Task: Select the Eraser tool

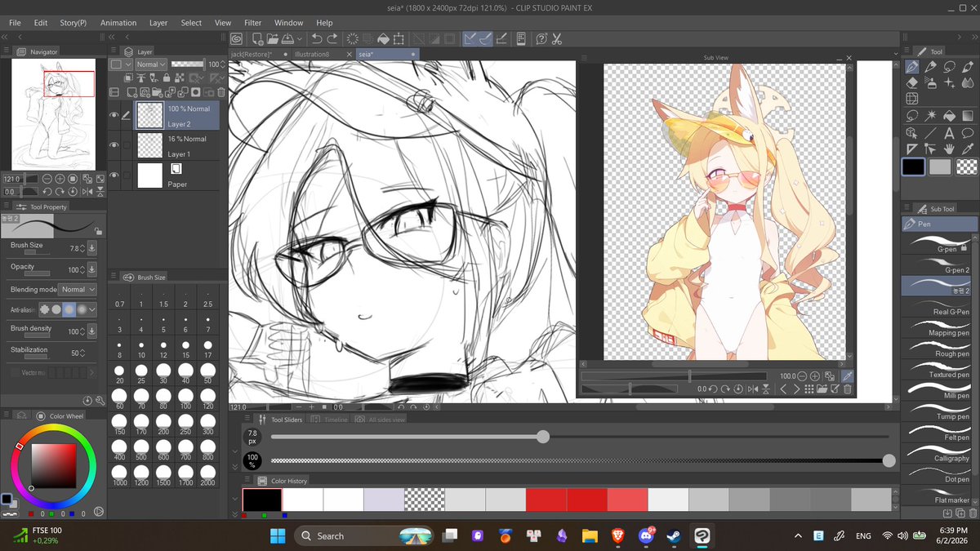Action: [x=912, y=82]
